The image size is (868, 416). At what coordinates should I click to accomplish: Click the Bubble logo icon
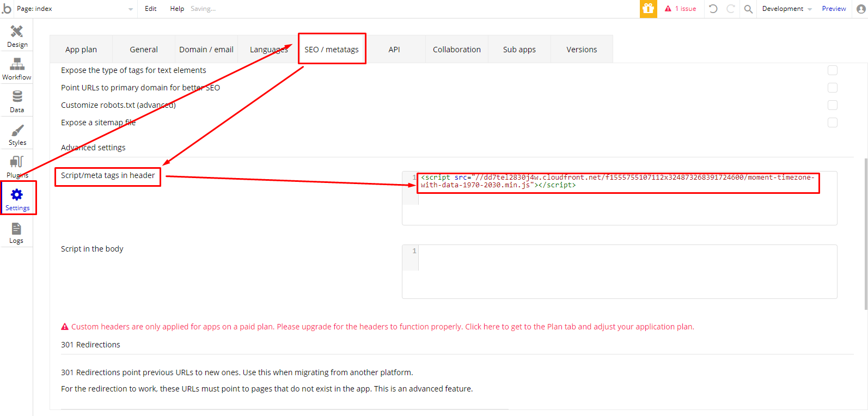click(x=7, y=9)
